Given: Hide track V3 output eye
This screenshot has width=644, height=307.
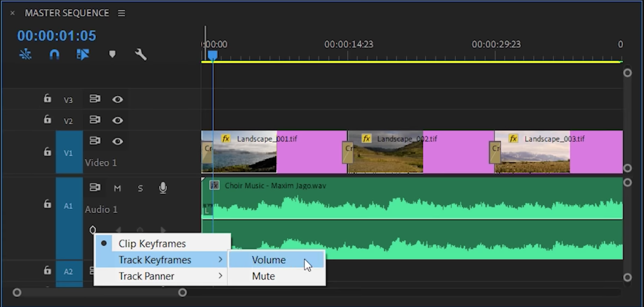Looking at the screenshot, I should tap(118, 99).
